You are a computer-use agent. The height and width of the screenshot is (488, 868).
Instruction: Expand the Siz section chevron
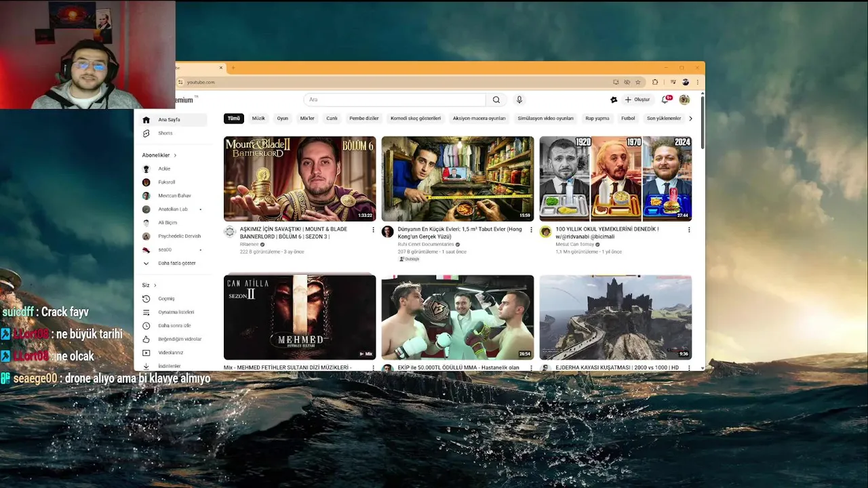[155, 285]
